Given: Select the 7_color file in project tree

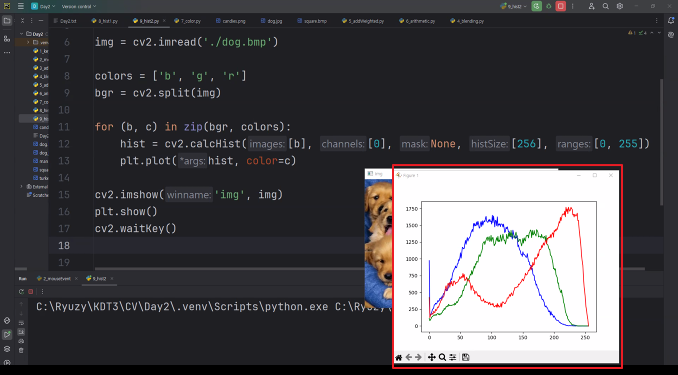Looking at the screenshot, I should (41, 102).
